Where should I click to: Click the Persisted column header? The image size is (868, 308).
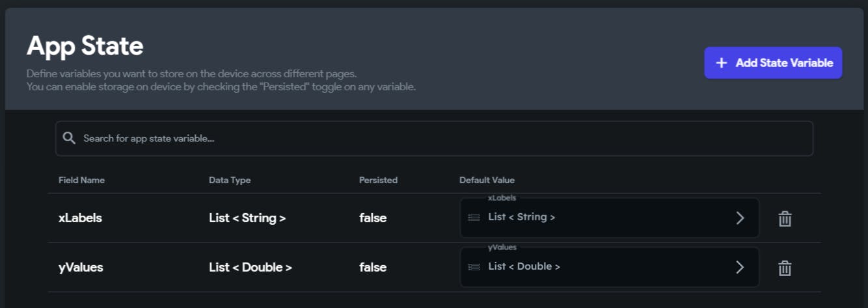(x=378, y=180)
